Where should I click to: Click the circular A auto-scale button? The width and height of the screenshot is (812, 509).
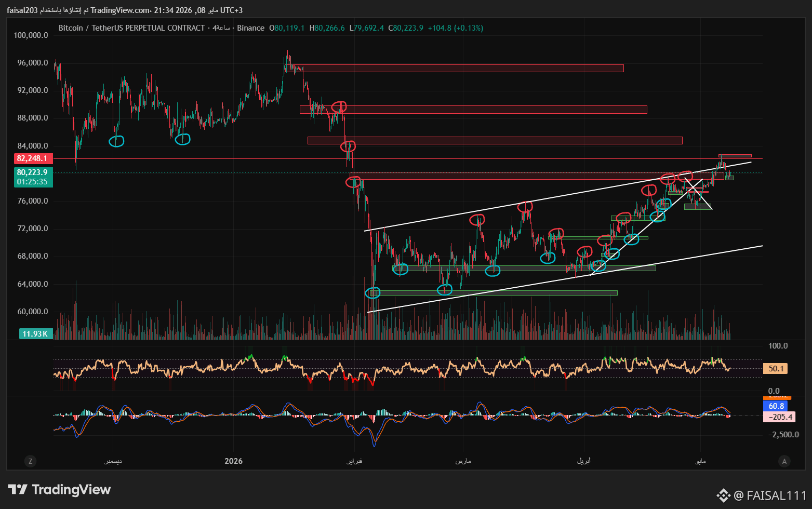(784, 461)
